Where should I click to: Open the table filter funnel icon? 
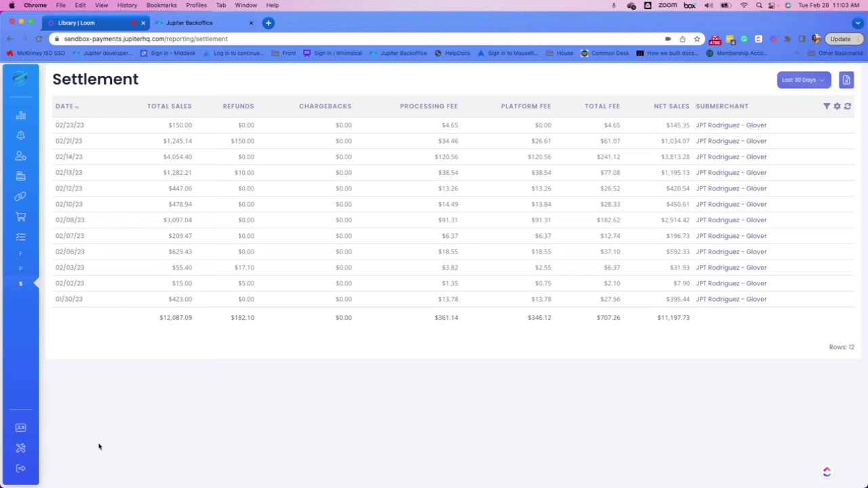[827, 106]
